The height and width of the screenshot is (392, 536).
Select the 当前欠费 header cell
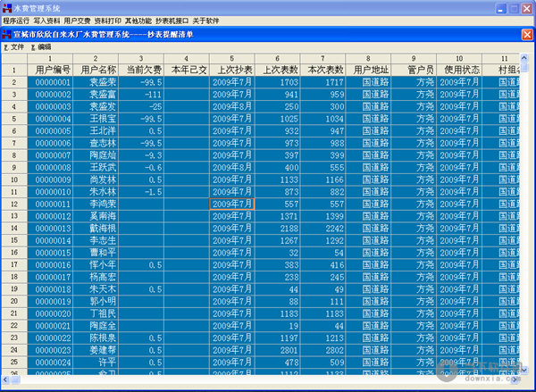[141, 70]
